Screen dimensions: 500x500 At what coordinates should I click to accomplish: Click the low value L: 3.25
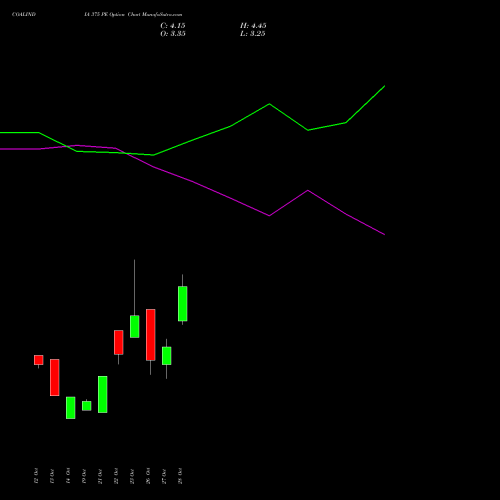[253, 34]
